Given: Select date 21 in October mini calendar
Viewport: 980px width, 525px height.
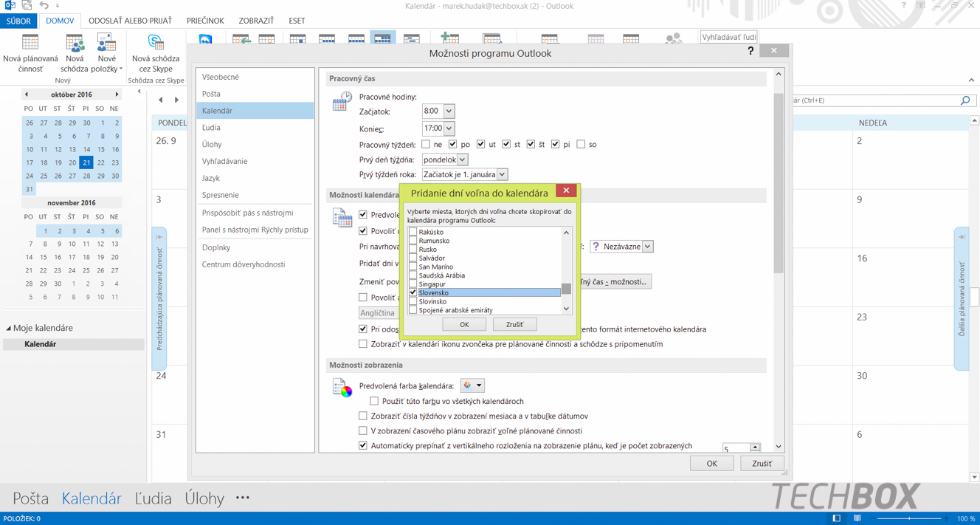Looking at the screenshot, I should pos(86,162).
